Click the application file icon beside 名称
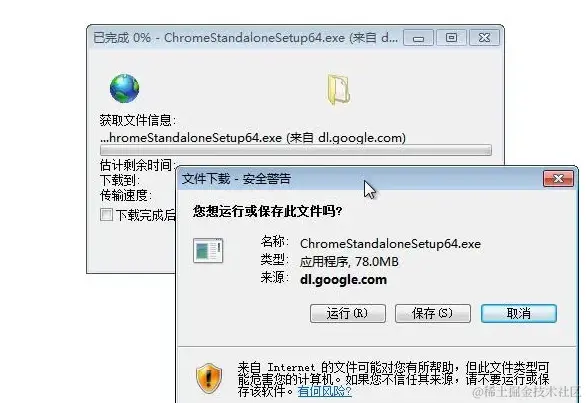This screenshot has height=403, width=586. click(x=208, y=250)
